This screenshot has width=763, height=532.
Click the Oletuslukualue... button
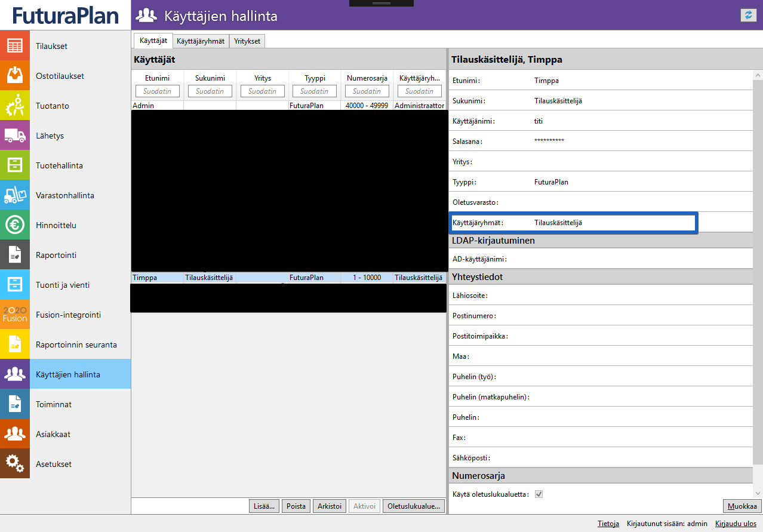point(414,506)
